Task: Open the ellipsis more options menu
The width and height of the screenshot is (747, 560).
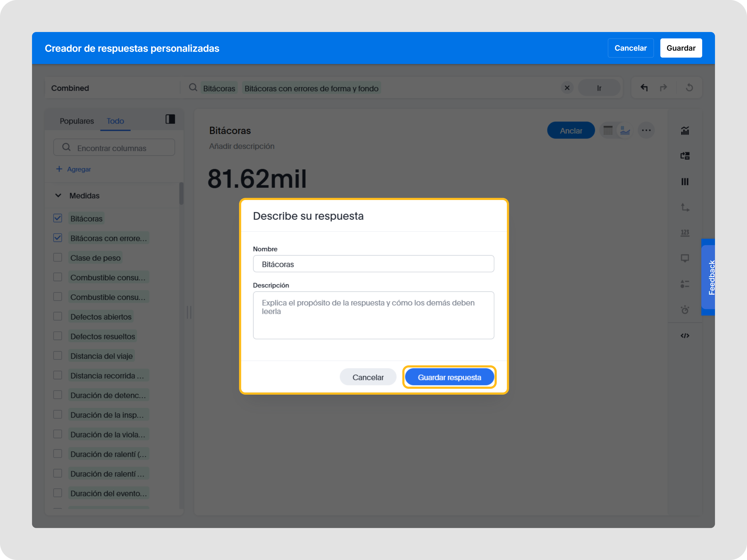Action: point(646,130)
